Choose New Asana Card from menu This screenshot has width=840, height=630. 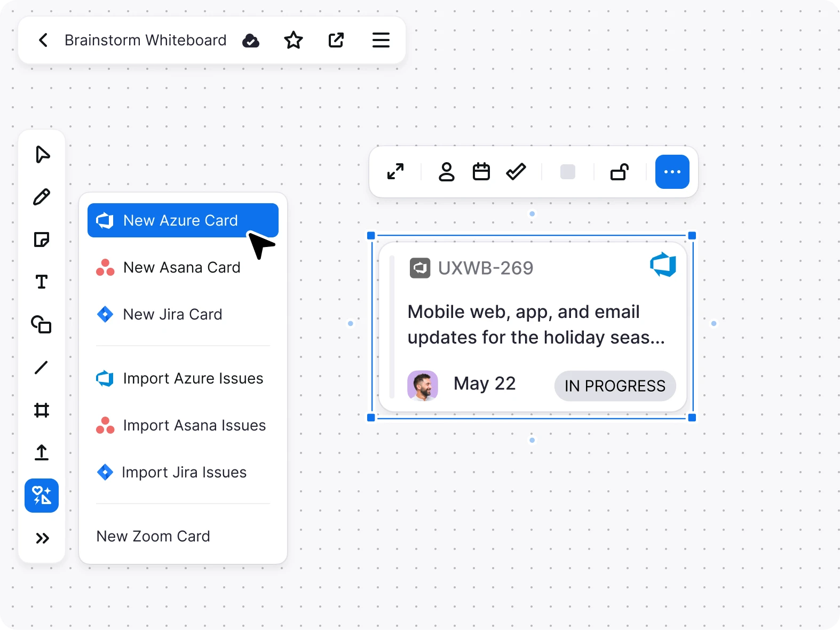pyautogui.click(x=183, y=267)
